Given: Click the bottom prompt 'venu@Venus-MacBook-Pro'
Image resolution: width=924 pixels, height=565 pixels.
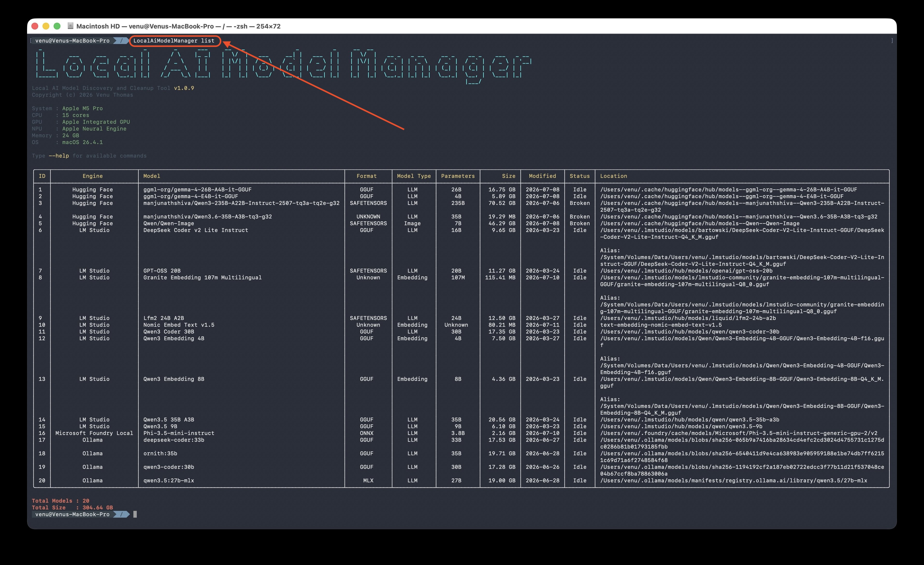Looking at the screenshot, I should pos(72,514).
